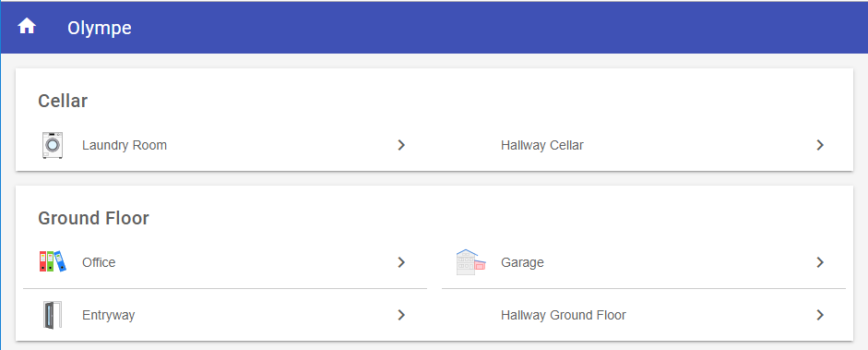
Task: Click the chevron arrow on the Garage row
Action: 820,262
